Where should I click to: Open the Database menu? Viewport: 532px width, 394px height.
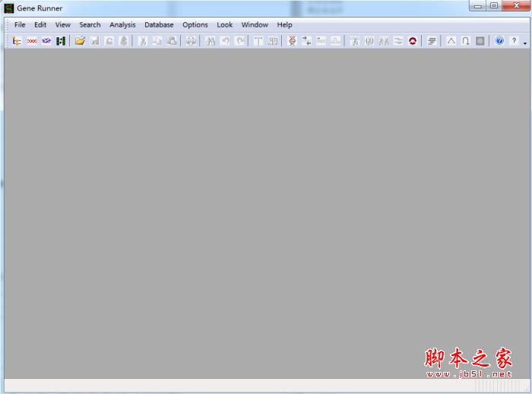[x=159, y=25]
